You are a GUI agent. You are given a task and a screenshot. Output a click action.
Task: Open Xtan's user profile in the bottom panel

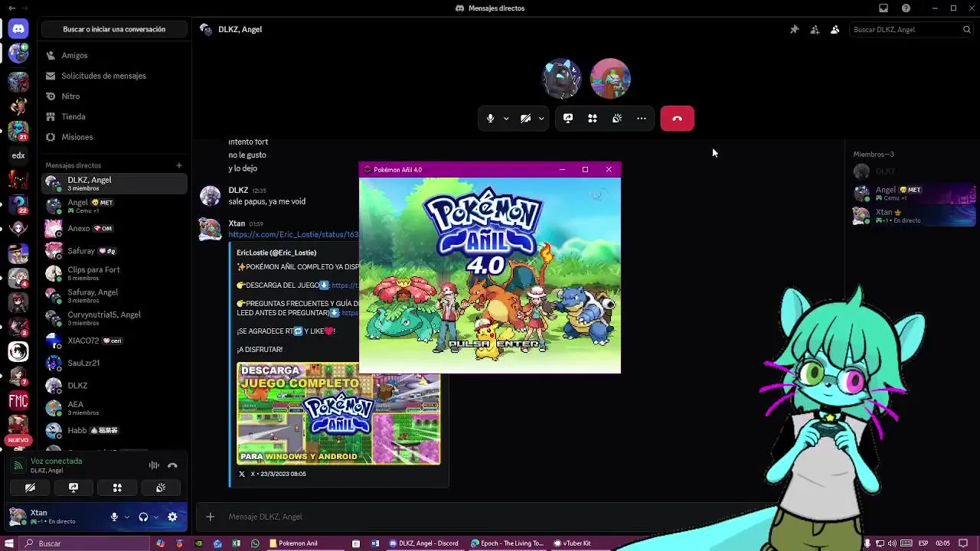pyautogui.click(x=55, y=517)
